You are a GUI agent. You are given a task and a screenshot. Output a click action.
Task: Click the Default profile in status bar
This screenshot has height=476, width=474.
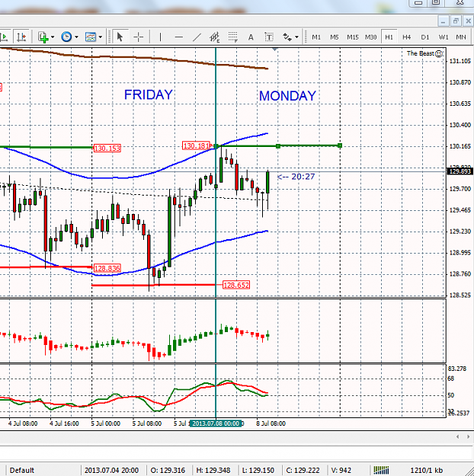pos(22,470)
